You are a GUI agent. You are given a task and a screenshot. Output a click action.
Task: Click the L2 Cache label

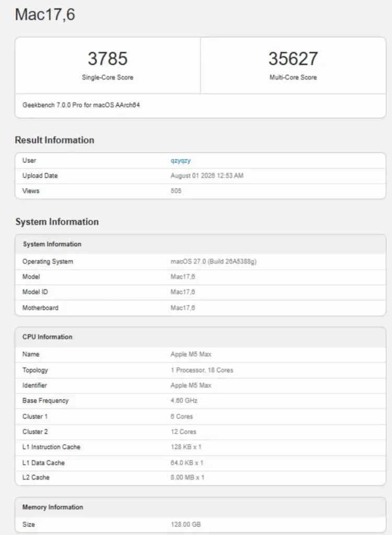[x=36, y=478]
